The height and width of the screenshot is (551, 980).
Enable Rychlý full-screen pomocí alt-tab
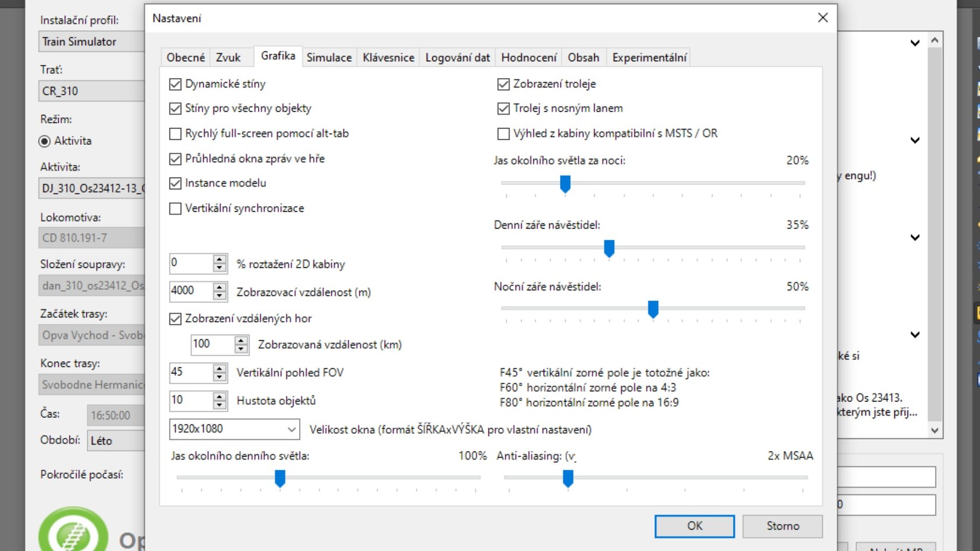(x=175, y=133)
